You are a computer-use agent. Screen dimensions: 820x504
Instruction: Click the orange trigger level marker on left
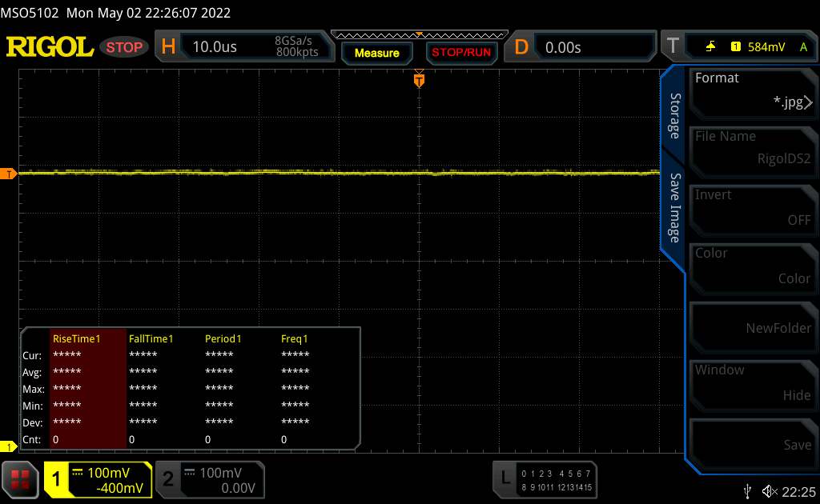tap(10, 174)
